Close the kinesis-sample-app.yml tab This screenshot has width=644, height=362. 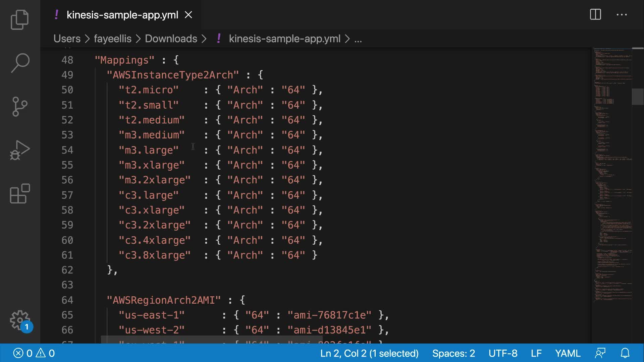pos(189,15)
